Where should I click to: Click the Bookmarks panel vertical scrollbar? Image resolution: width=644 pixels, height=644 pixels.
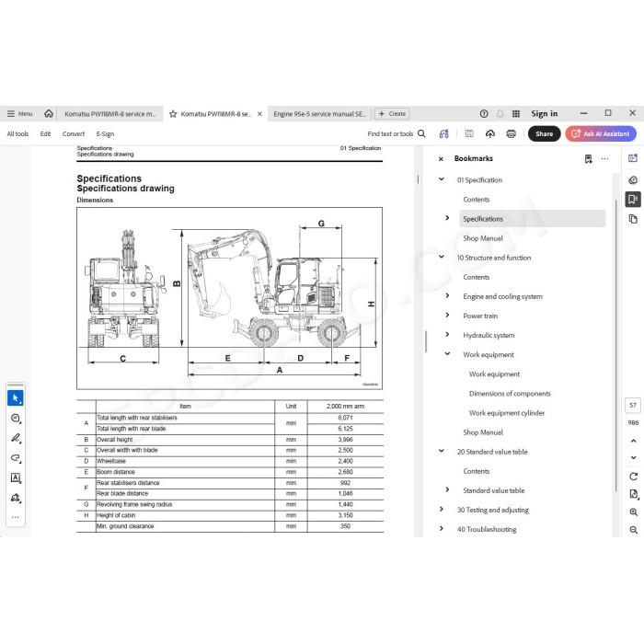click(x=616, y=345)
